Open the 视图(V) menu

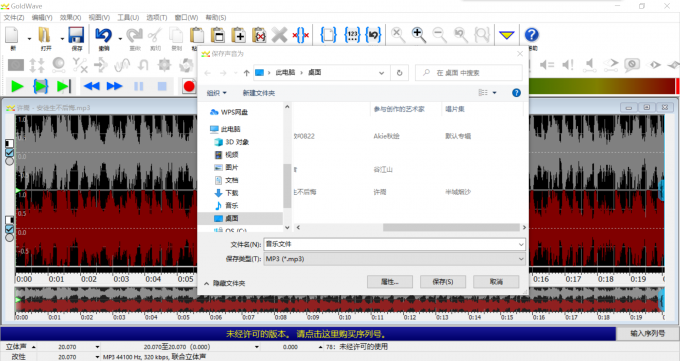(99, 17)
